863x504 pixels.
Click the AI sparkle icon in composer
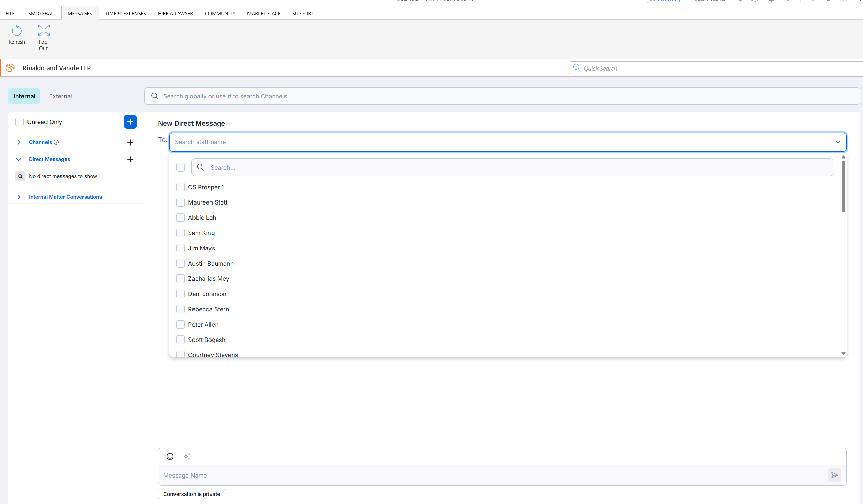tap(187, 457)
